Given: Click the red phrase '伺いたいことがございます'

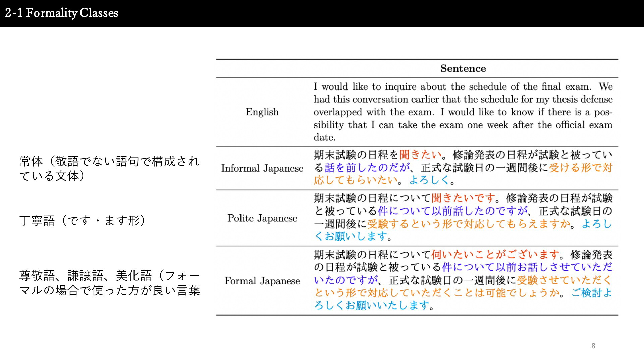Looking at the screenshot, I should [495, 255].
